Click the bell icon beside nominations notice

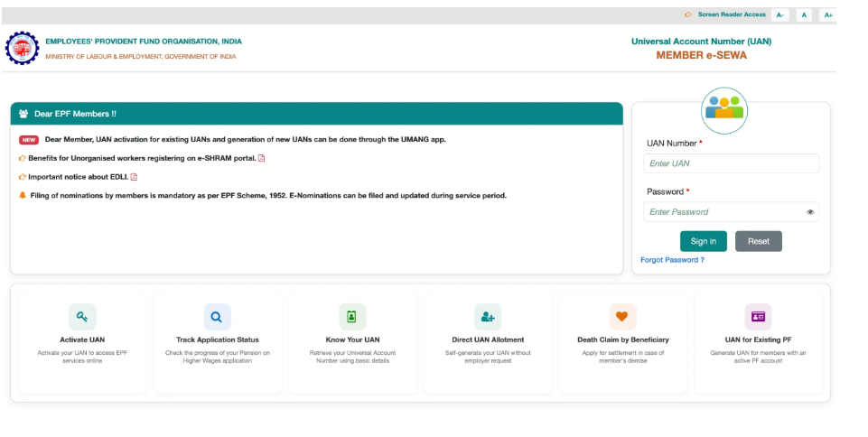pyautogui.click(x=23, y=195)
